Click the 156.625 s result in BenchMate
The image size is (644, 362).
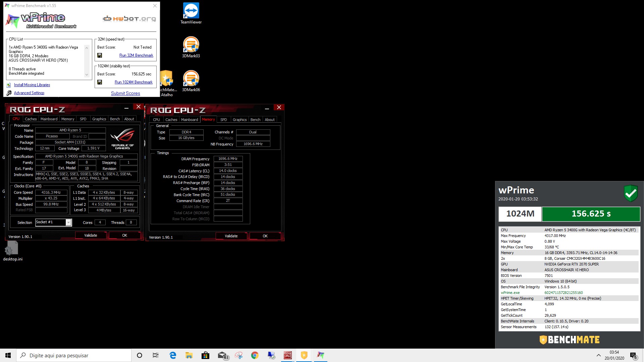point(591,214)
